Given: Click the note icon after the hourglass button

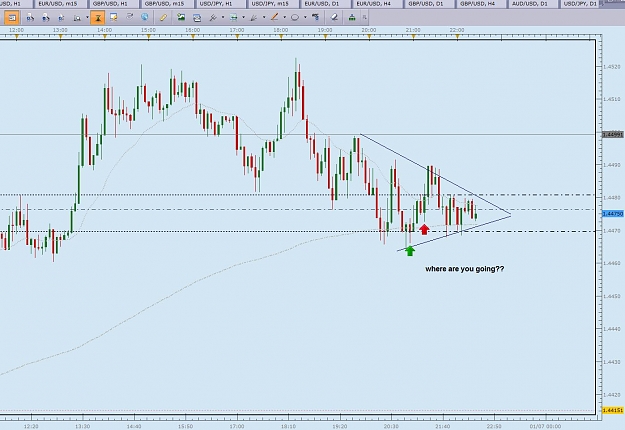Looking at the screenshot, I should (114, 17).
